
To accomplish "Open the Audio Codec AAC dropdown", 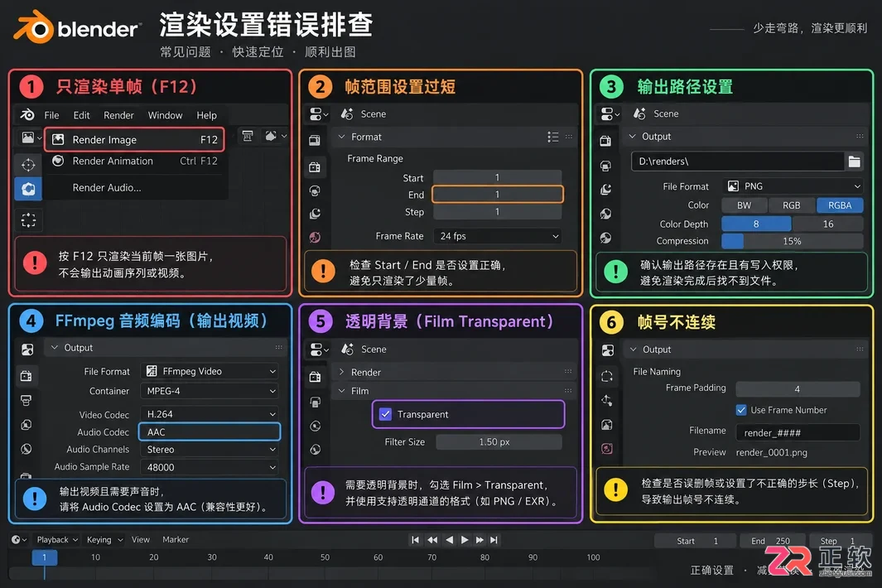I will point(210,432).
